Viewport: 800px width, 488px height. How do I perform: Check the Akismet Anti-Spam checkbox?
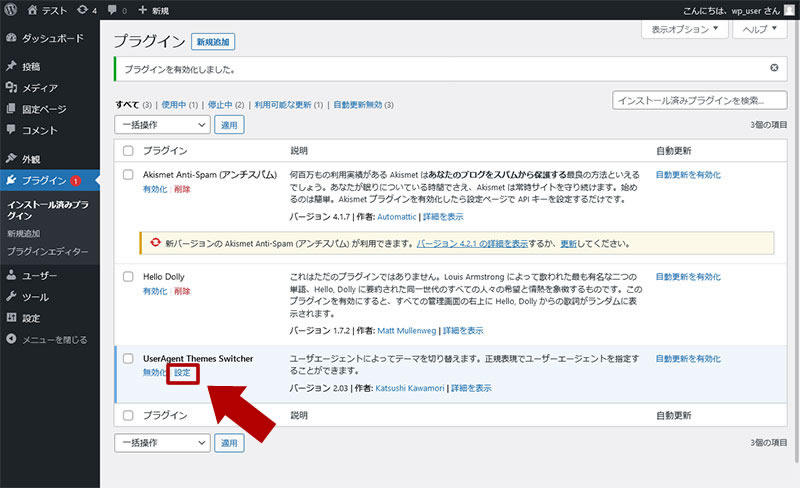128,175
